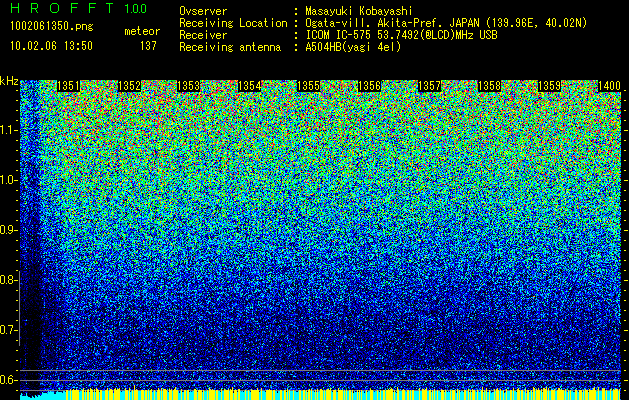Viewport: 629px width, 400px height.
Task: Click the 1.1 frequency axis label
Action: [8, 130]
